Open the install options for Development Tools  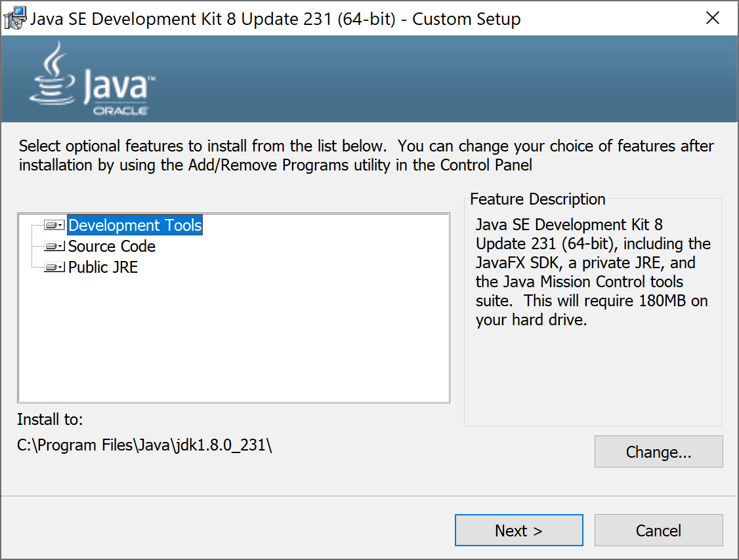click(x=60, y=225)
